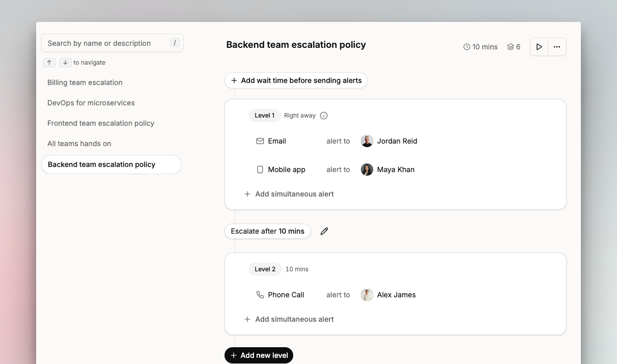
Task: Click the info icon beside Right away
Action: pos(324,116)
